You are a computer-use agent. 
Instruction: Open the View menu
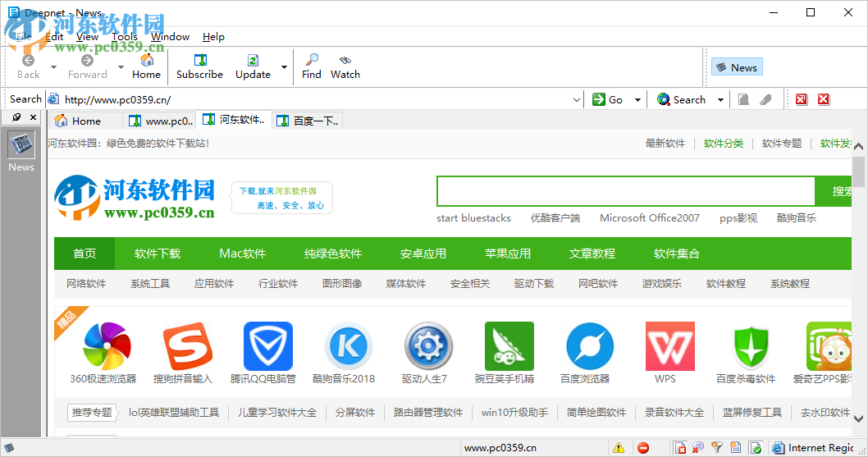88,37
